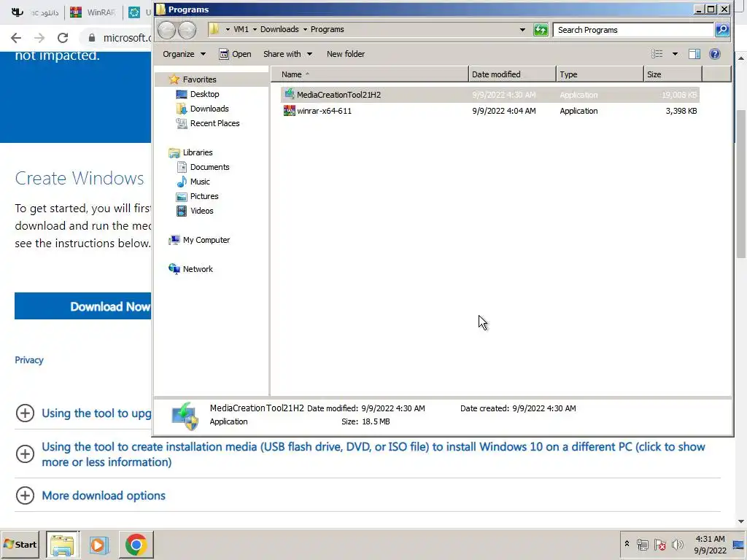Open Windows Explorer from the taskbar

click(x=63, y=544)
